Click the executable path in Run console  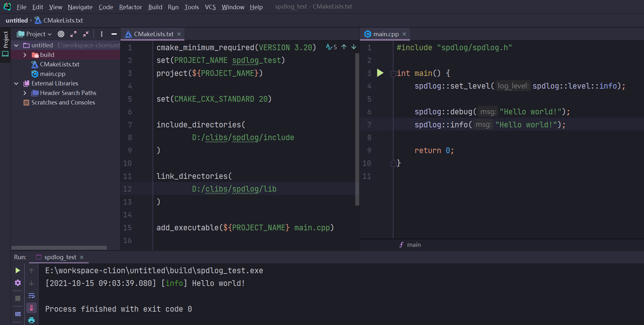tap(154, 271)
